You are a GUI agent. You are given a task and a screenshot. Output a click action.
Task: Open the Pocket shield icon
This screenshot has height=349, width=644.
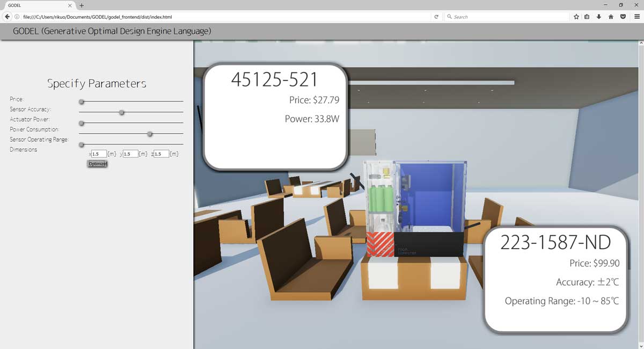click(623, 17)
